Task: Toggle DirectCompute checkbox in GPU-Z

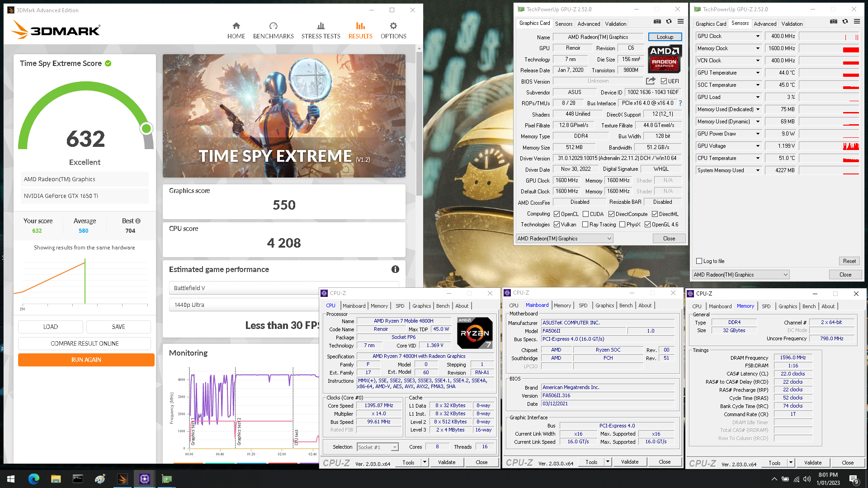Action: pyautogui.click(x=611, y=214)
